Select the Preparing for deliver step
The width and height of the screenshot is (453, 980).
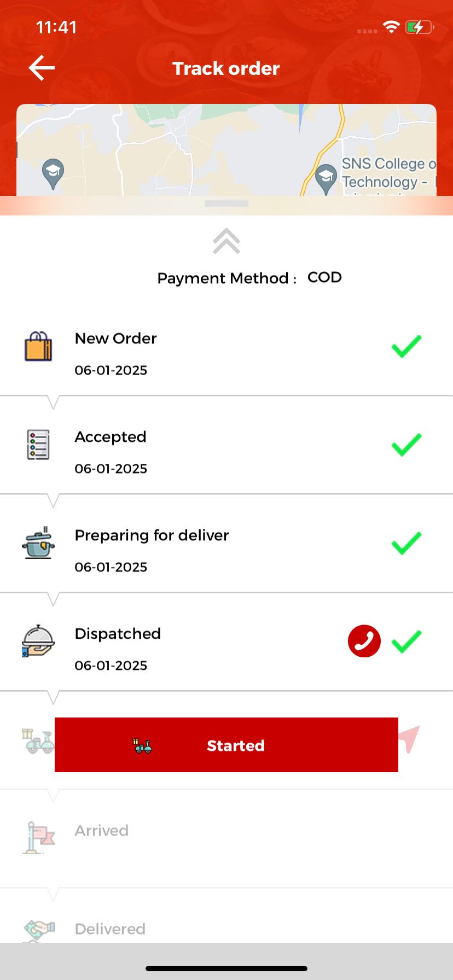(x=152, y=536)
